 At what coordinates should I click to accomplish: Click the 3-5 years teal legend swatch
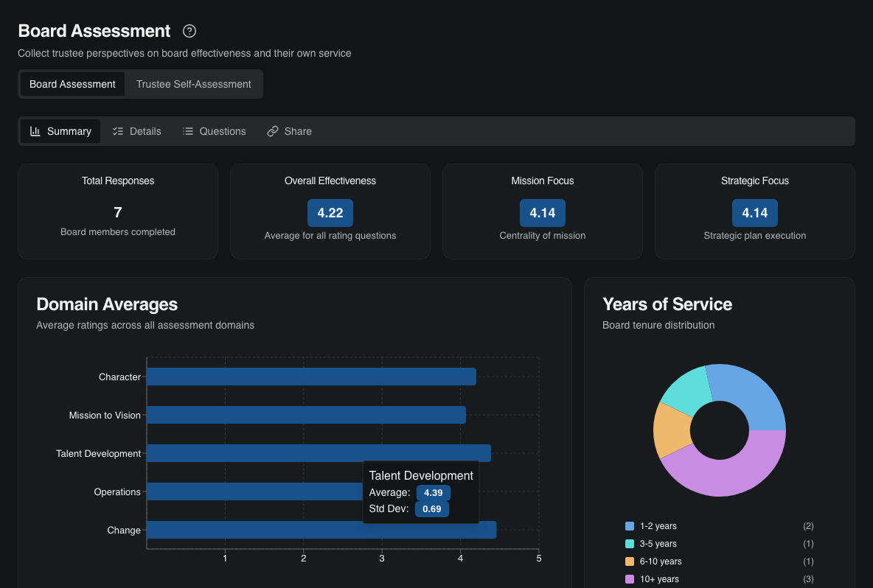(x=630, y=544)
